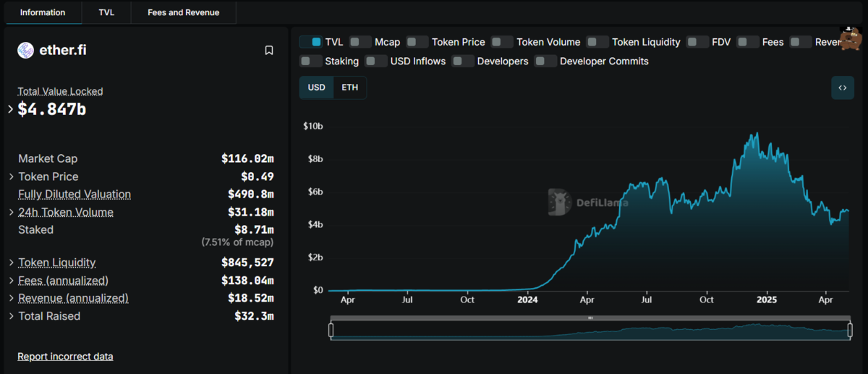Click the TVL peak on the chart

pyautogui.click(x=757, y=133)
